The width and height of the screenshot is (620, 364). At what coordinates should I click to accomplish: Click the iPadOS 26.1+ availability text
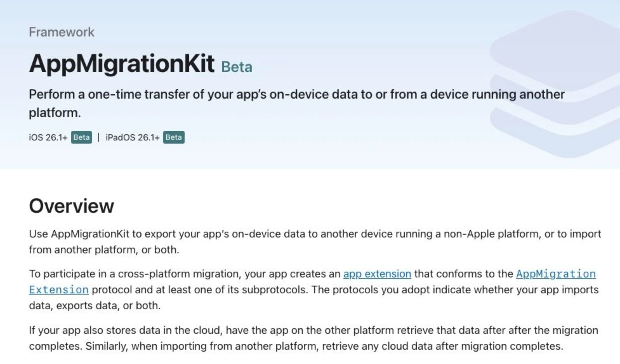(132, 138)
